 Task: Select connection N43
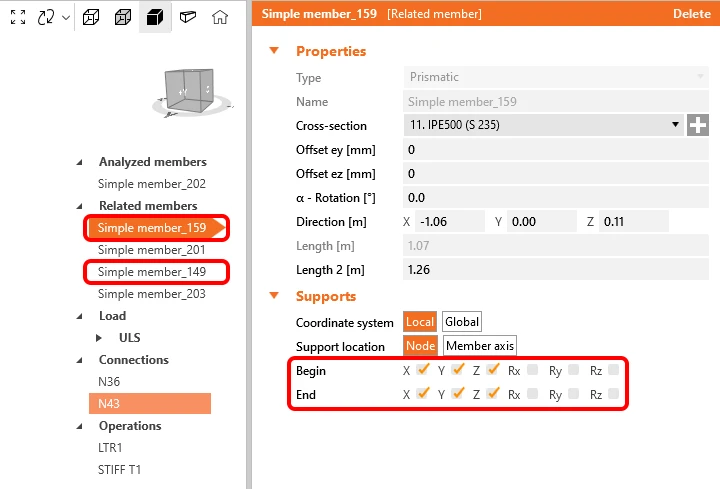click(x=150, y=404)
